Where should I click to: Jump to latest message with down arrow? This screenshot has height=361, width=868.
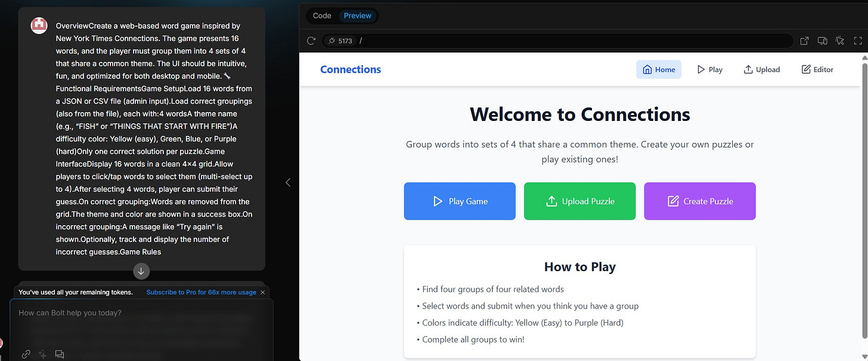pyautogui.click(x=141, y=271)
